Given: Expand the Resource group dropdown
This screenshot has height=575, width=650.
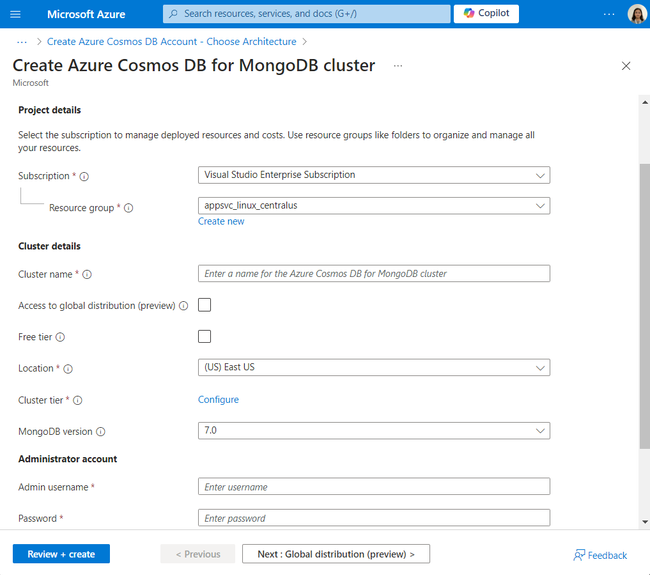Looking at the screenshot, I should [374, 206].
